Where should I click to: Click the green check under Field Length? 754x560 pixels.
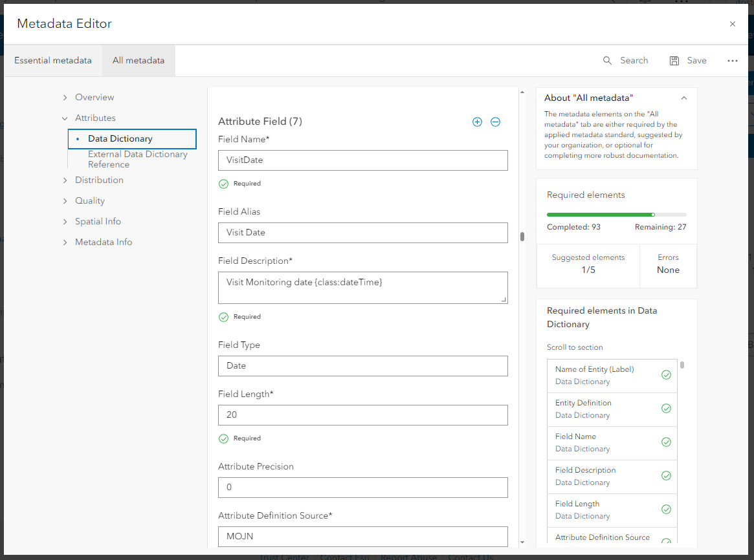pos(223,438)
